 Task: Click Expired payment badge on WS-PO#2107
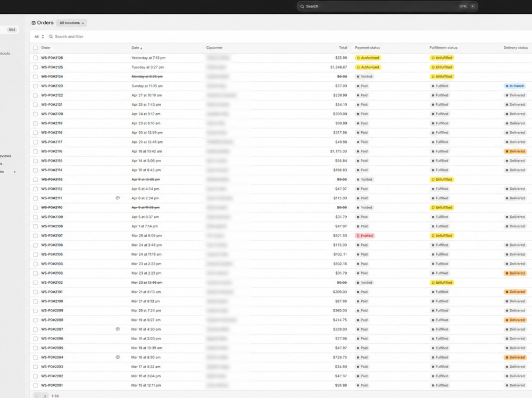click(x=365, y=235)
